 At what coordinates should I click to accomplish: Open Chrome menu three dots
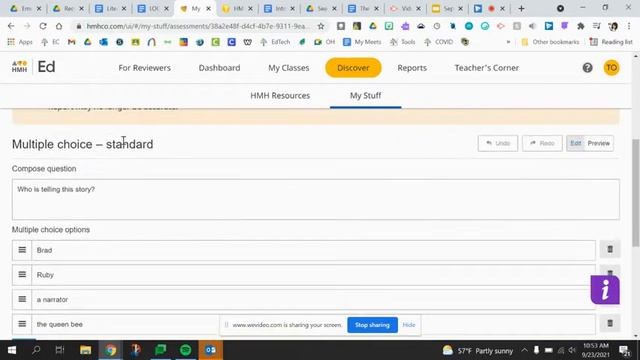tap(629, 26)
